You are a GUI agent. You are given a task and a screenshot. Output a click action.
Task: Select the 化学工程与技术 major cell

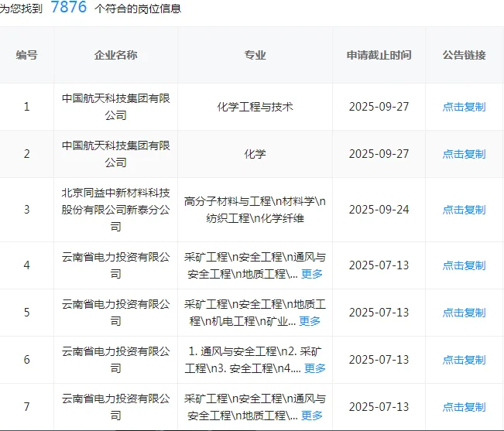pos(255,107)
